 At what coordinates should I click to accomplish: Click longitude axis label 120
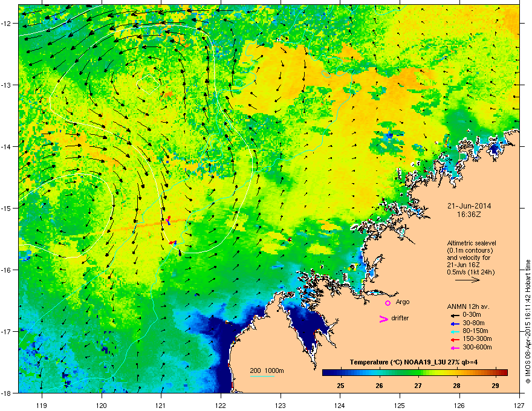coord(102,405)
